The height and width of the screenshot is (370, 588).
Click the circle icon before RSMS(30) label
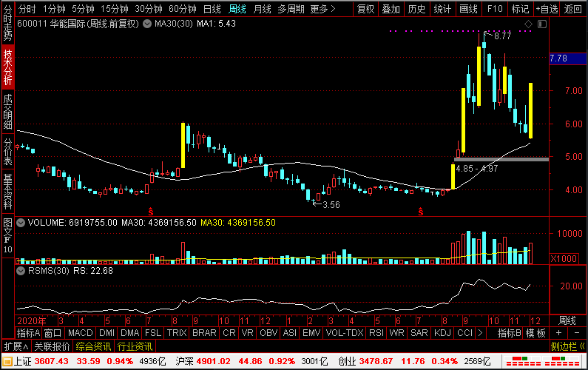[21, 271]
